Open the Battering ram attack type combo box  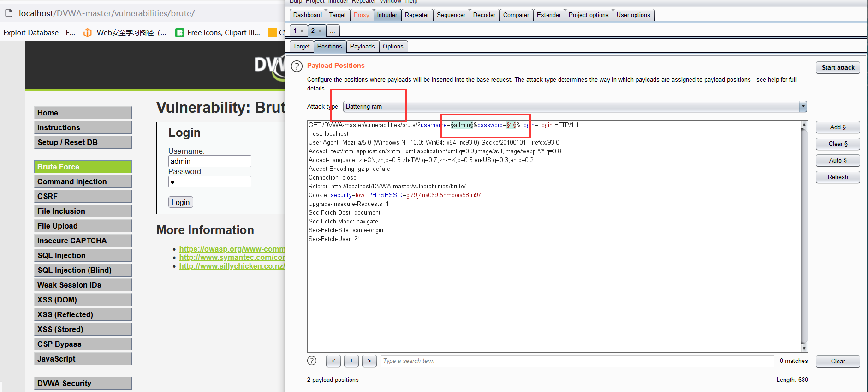pos(575,106)
